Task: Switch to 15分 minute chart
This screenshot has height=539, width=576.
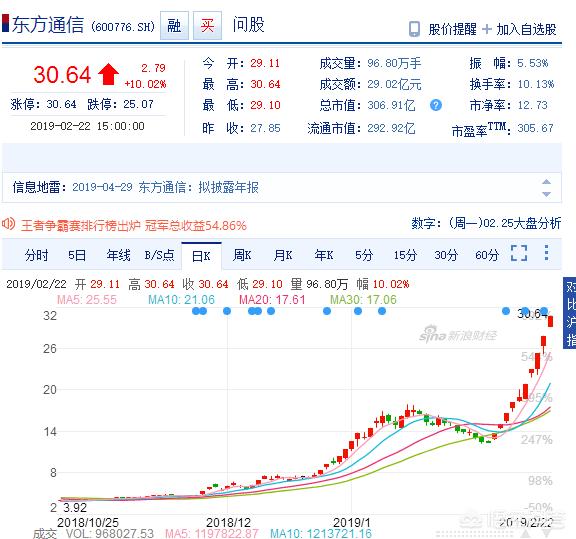Action: coord(405,255)
